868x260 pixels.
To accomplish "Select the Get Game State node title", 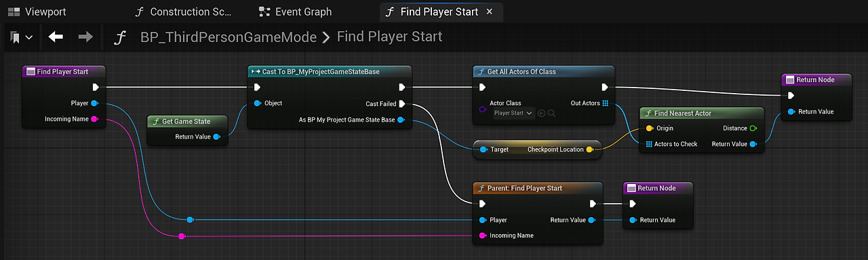I will (x=186, y=122).
